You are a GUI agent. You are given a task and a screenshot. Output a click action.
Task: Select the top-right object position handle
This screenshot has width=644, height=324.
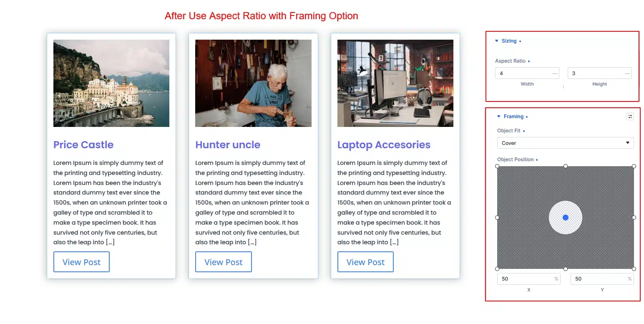coord(634,166)
